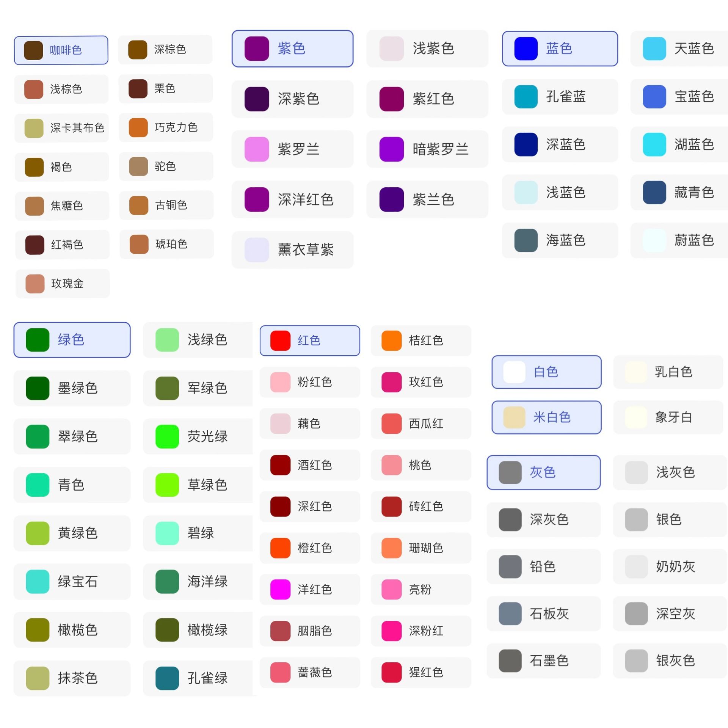This screenshot has height=728, width=728.
Task: Deselect the highlighted 米白色 chip
Action: tap(546, 417)
